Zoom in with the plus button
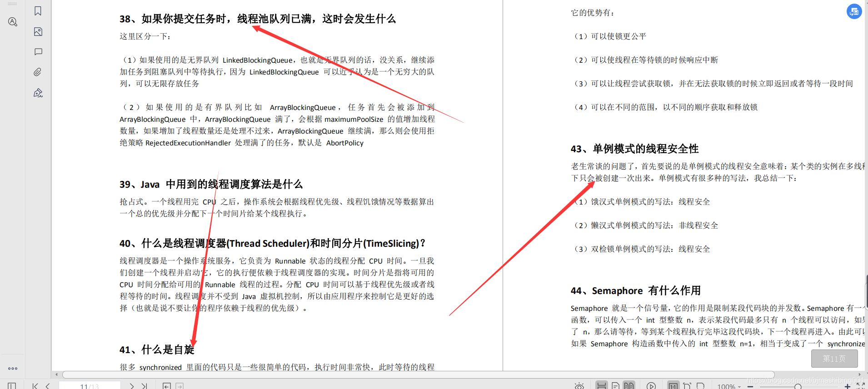 (x=847, y=386)
